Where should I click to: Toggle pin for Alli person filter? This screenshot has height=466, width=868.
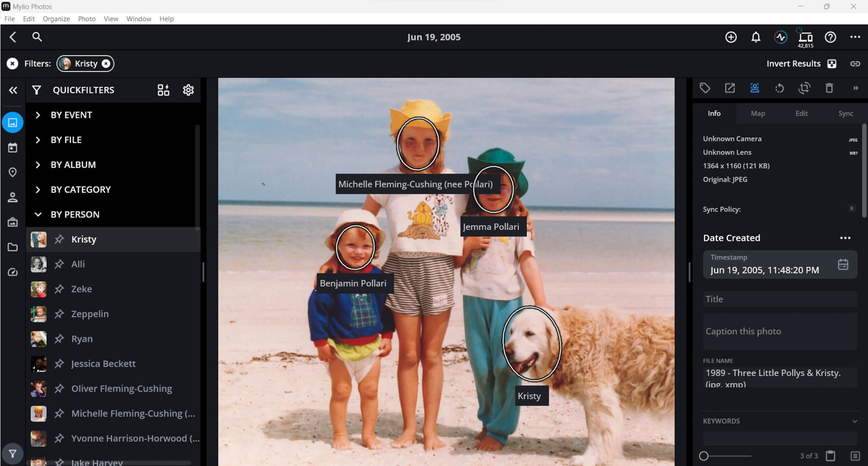click(59, 264)
